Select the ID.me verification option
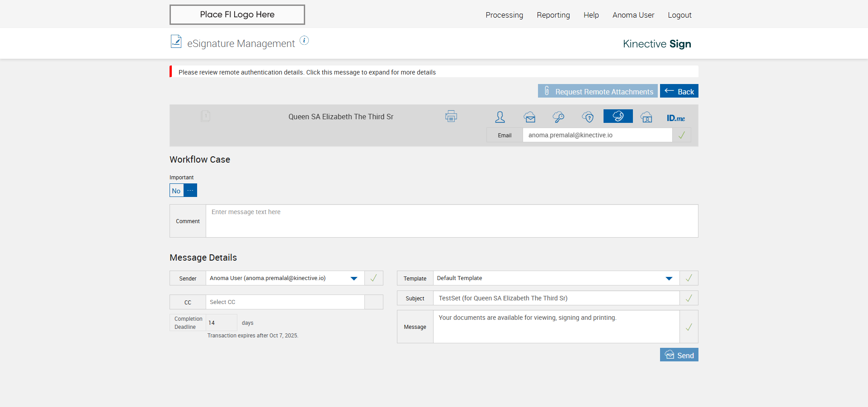The height and width of the screenshot is (407, 868). (x=675, y=118)
